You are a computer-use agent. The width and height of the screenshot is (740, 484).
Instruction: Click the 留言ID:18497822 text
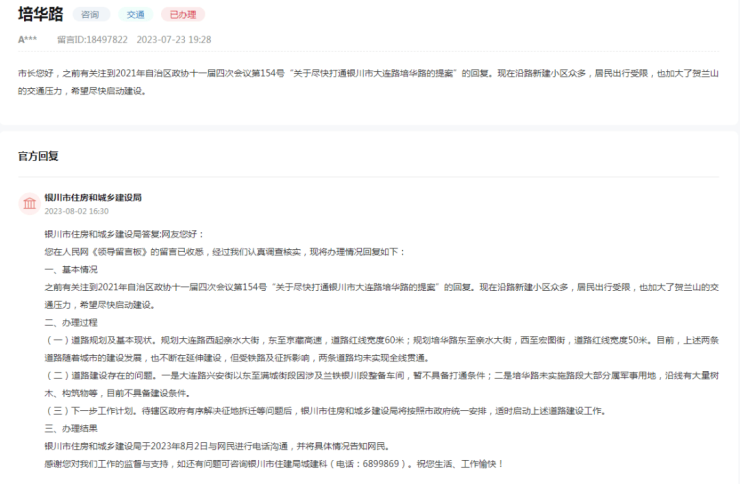[92, 39]
